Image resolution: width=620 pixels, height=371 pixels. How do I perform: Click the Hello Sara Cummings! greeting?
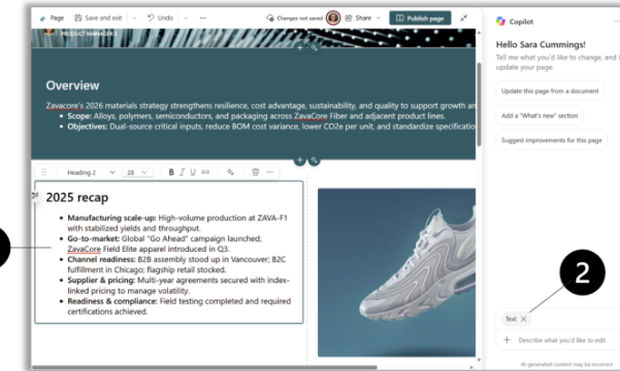541,44
